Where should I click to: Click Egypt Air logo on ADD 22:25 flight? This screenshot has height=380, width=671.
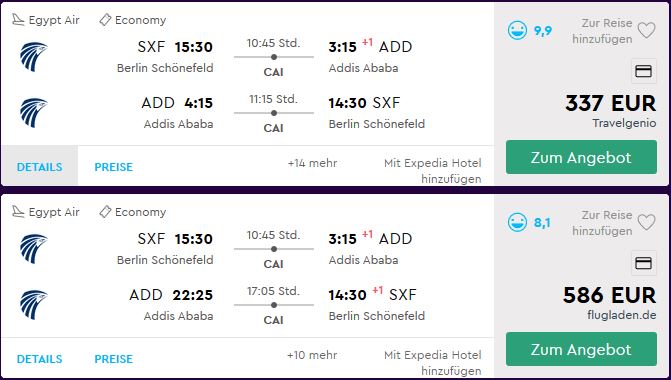[33, 305]
